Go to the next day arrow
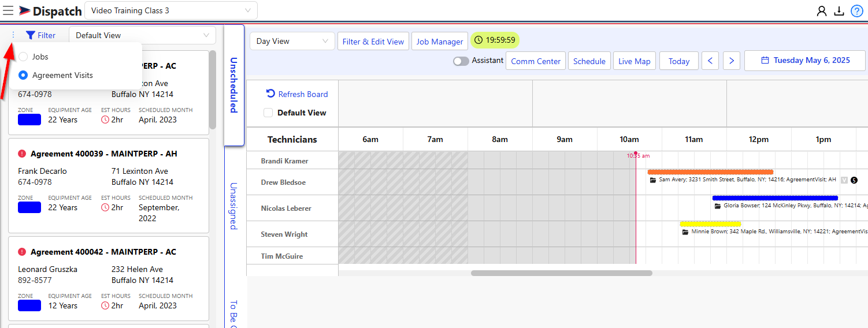Image resolution: width=868 pixels, height=328 pixels. 732,61
